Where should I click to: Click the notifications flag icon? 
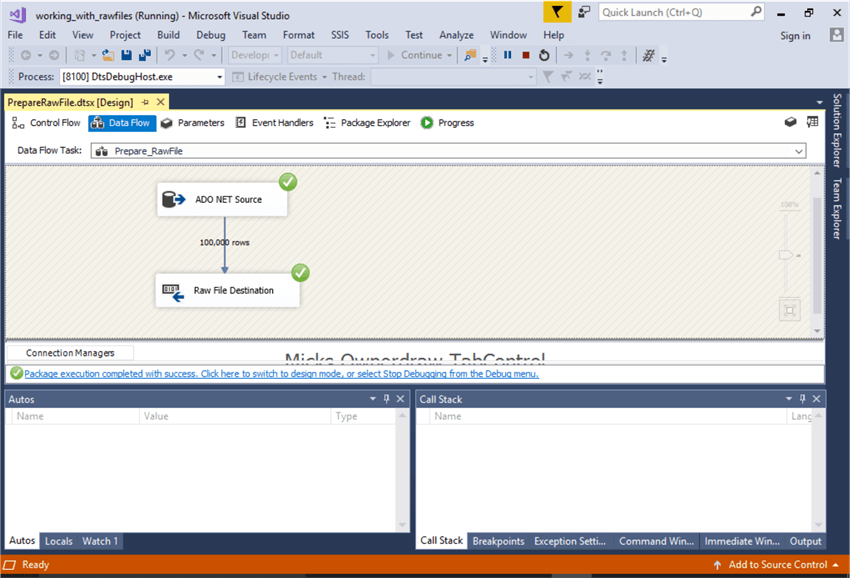557,12
